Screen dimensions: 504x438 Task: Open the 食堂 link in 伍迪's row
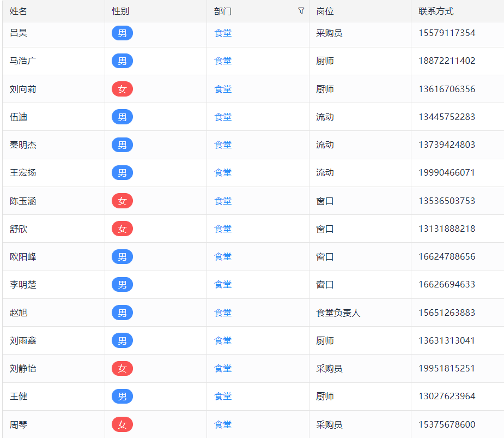coord(223,117)
